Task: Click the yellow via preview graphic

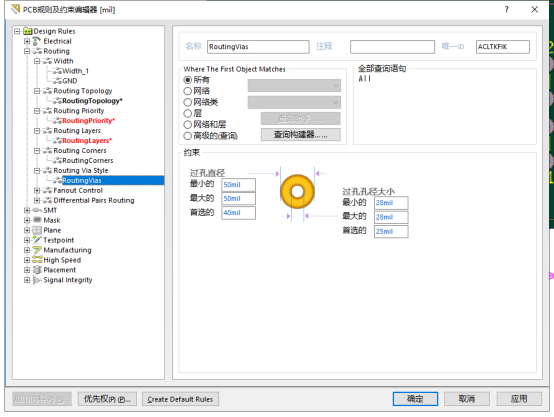Action: click(x=297, y=192)
